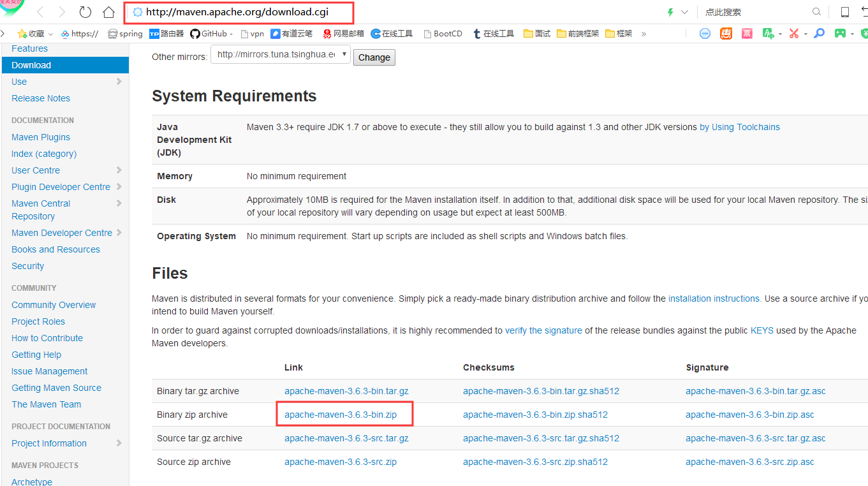Click the magnifier search icon in the search box
This screenshot has width=868, height=486.
coord(816,12)
